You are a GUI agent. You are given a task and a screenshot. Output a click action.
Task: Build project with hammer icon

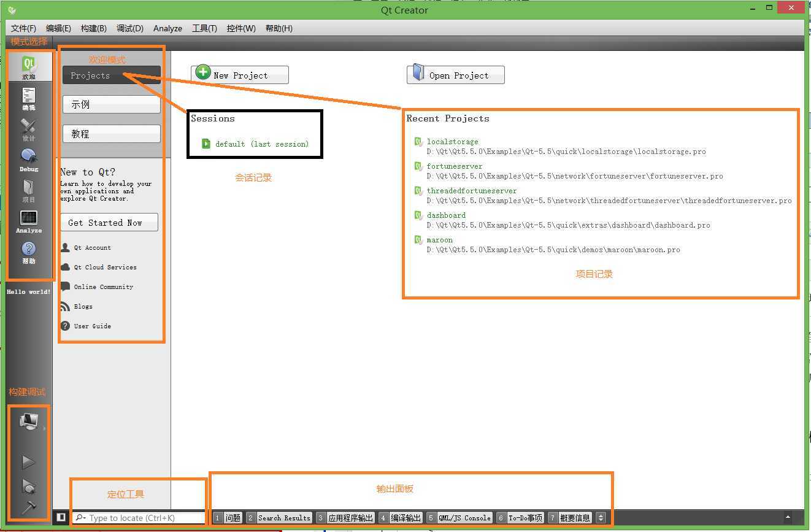click(29, 507)
